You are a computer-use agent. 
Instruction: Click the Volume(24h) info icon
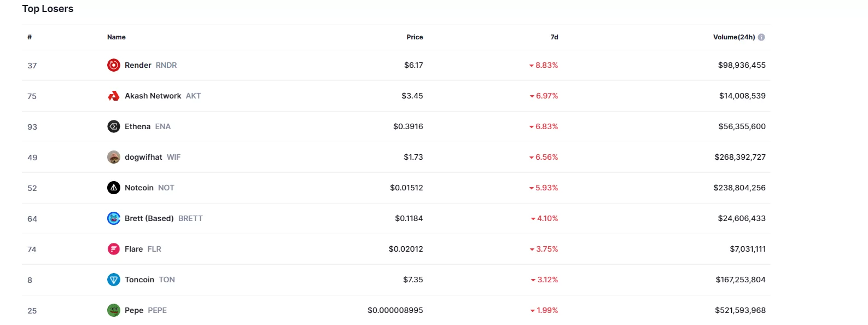click(761, 37)
